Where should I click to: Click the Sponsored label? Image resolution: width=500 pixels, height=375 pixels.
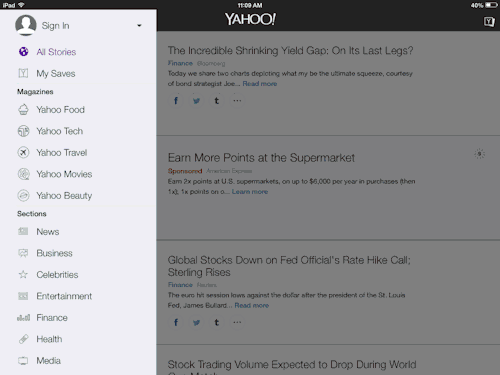tap(185, 171)
